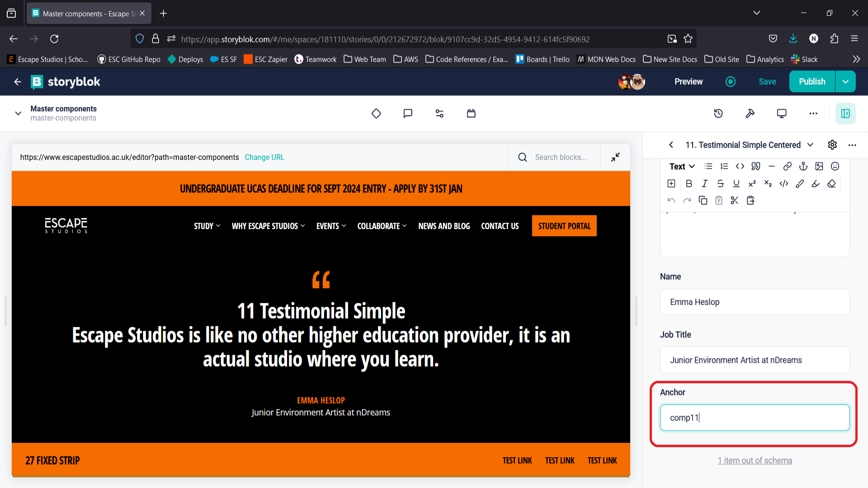
Task: Insert a blockquote
Action: 756,166
